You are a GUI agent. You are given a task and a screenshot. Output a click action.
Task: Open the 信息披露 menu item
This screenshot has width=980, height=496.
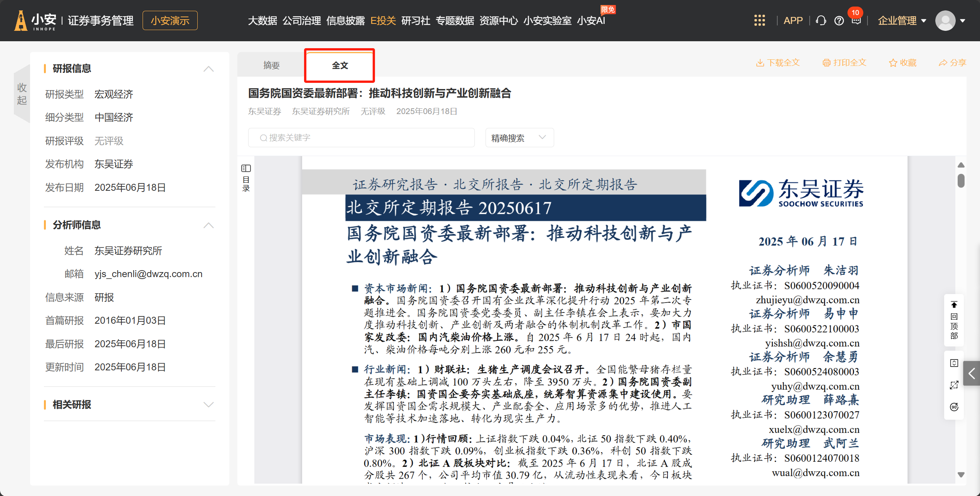click(x=345, y=20)
